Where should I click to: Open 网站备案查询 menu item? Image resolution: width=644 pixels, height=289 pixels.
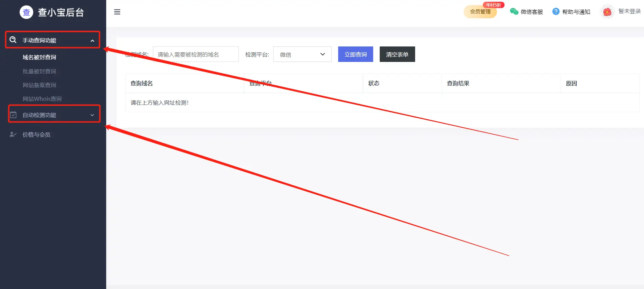click(x=40, y=85)
